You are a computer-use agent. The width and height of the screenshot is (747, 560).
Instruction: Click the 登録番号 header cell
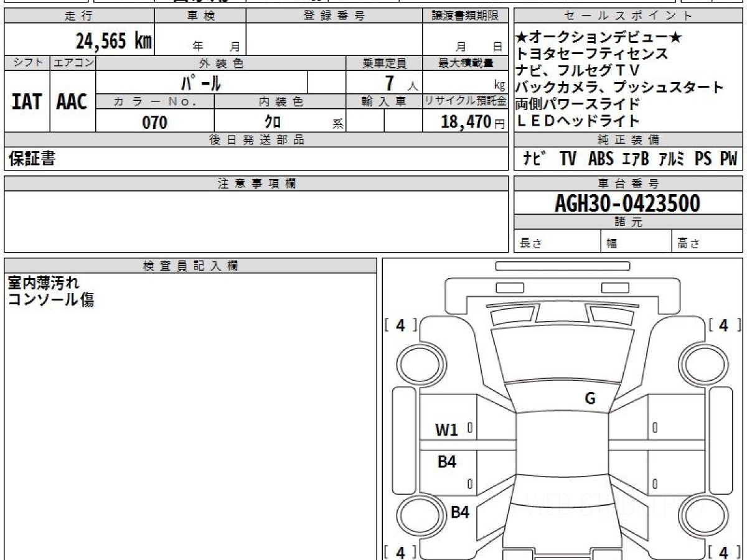pos(334,16)
